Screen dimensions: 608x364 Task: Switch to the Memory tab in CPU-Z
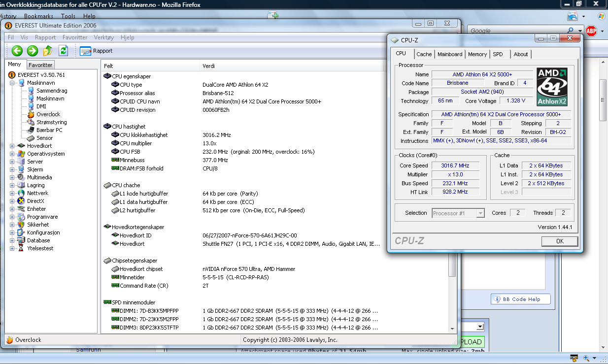coord(477,54)
